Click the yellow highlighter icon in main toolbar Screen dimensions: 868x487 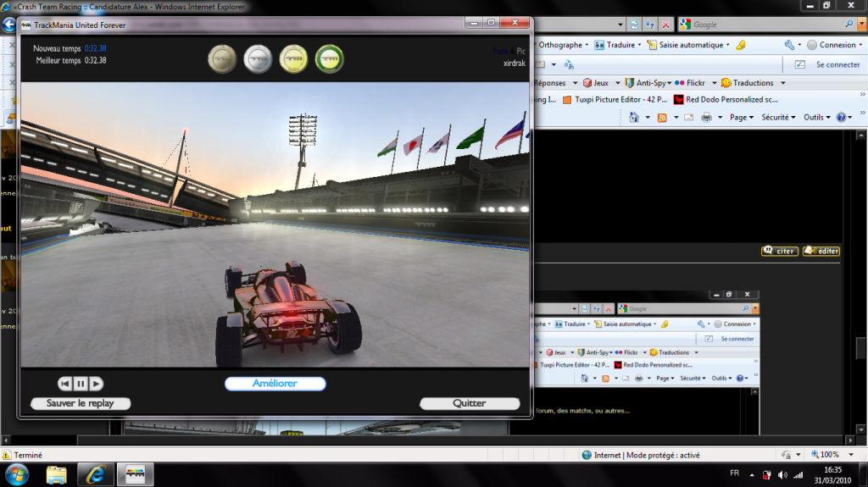point(741,45)
